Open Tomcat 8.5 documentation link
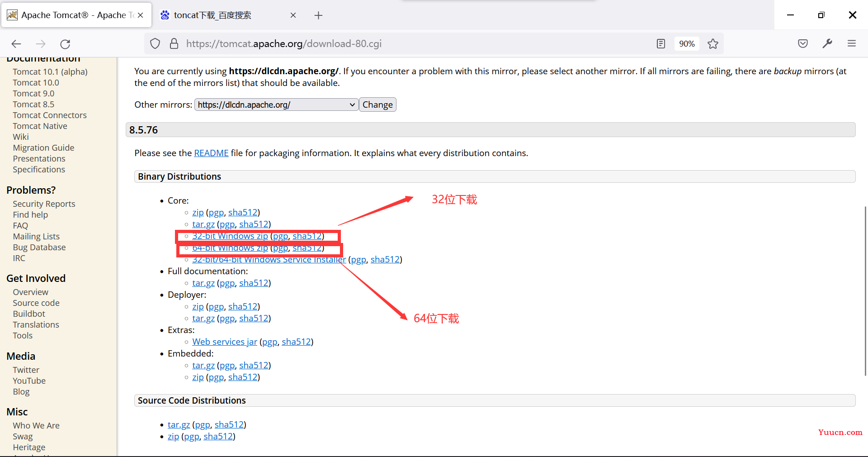Screen dimensions: 868x457 click(x=33, y=104)
